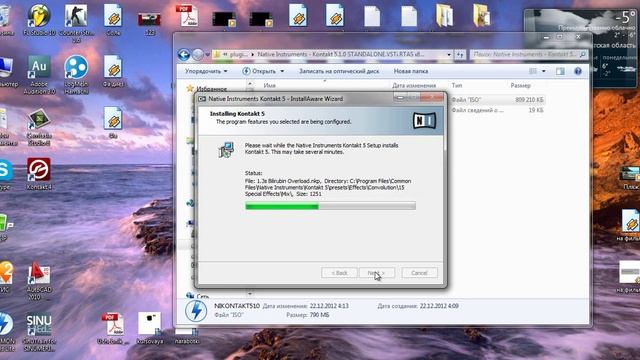This screenshot has height=360, width=640.
Task: Click Explorer forward navigation arrow
Action: (198, 54)
